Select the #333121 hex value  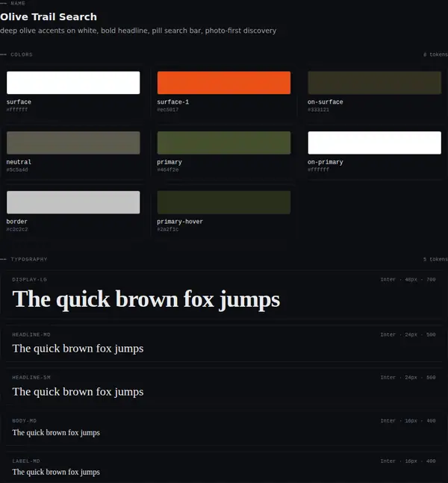[318, 110]
